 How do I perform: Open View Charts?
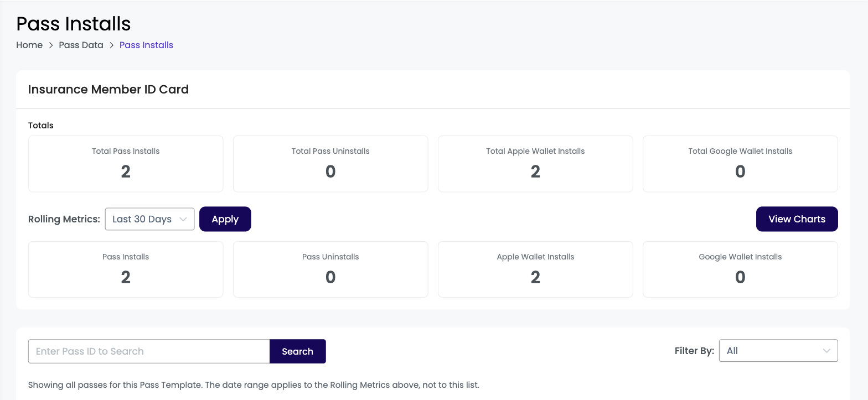797,219
